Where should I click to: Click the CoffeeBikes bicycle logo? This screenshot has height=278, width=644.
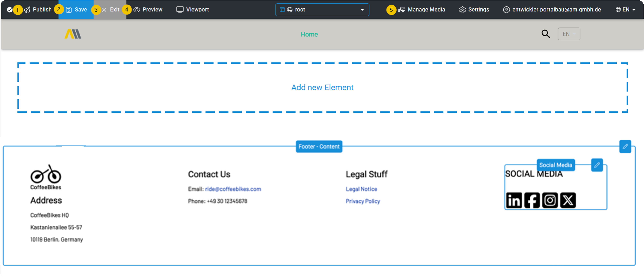[46, 177]
